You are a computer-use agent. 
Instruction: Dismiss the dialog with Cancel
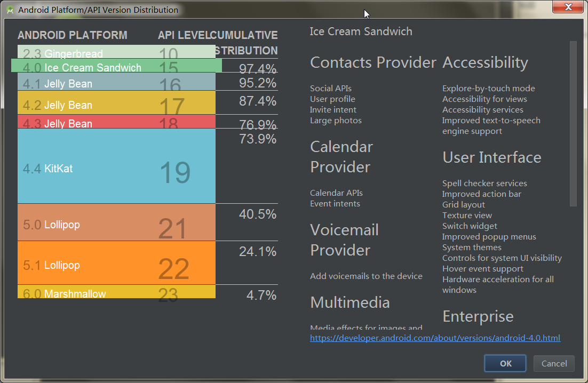tap(553, 363)
